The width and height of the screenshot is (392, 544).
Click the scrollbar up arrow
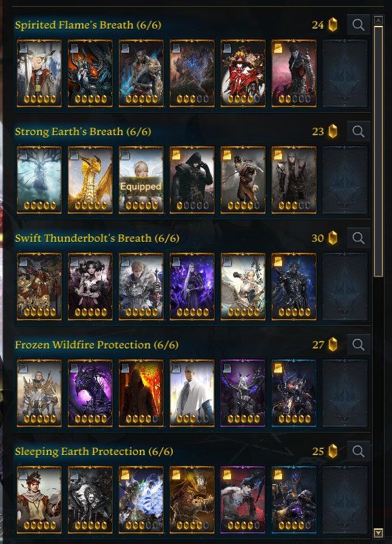tap(378, 20)
